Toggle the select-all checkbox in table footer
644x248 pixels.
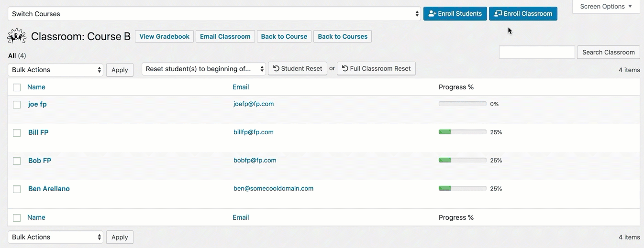[x=17, y=217]
